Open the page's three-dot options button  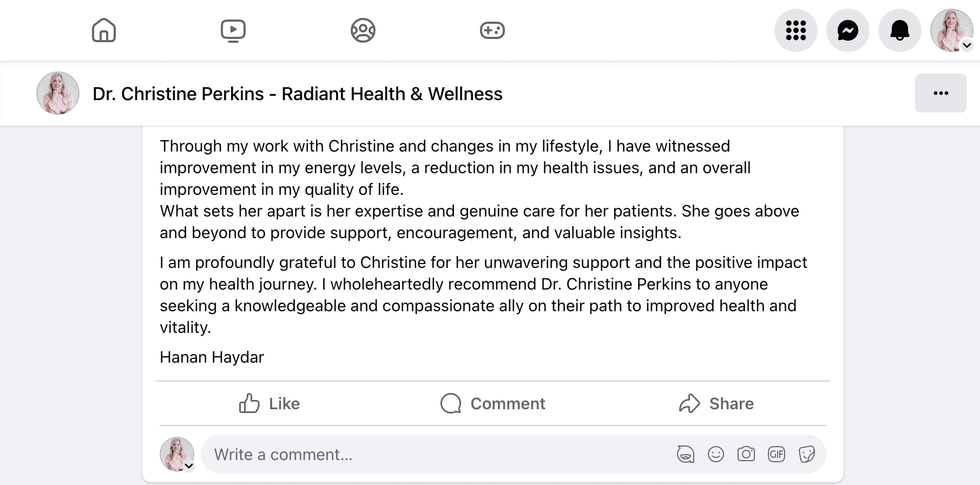pyautogui.click(x=941, y=93)
